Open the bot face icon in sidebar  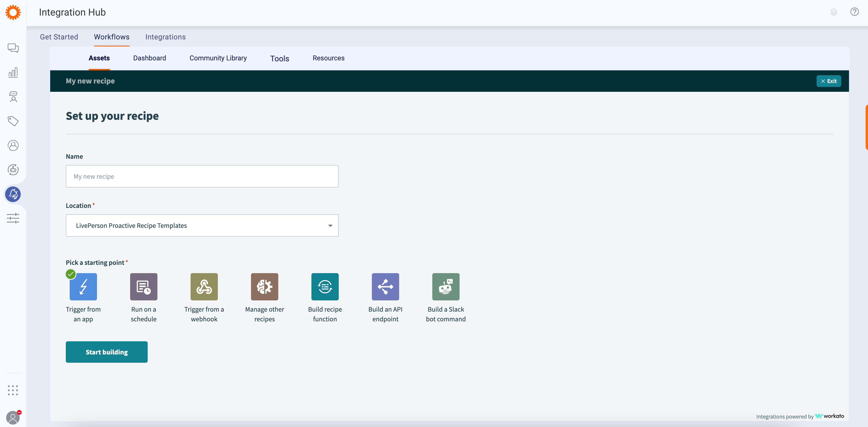click(x=13, y=170)
